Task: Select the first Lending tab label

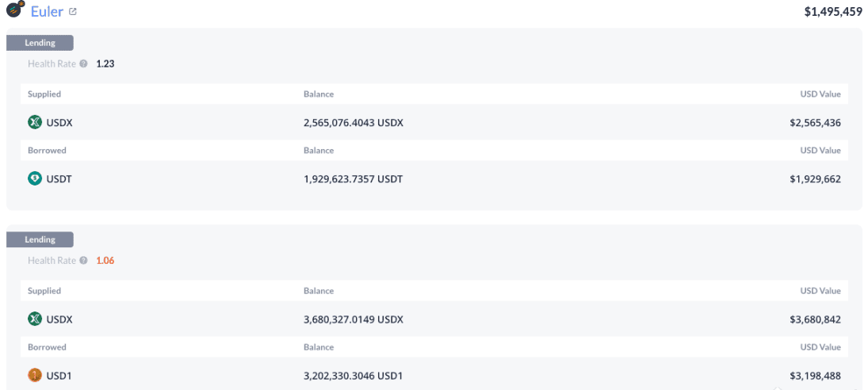Action: [40, 43]
